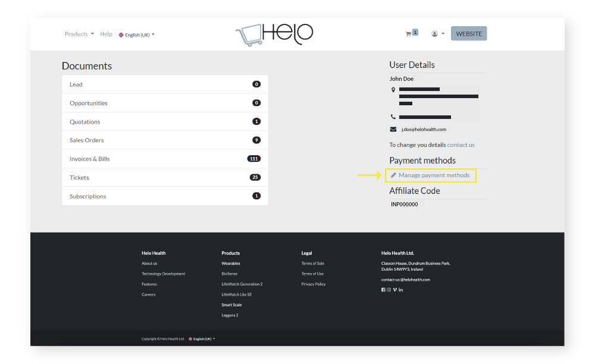Open the footer English (UK) language selector

click(x=202, y=339)
